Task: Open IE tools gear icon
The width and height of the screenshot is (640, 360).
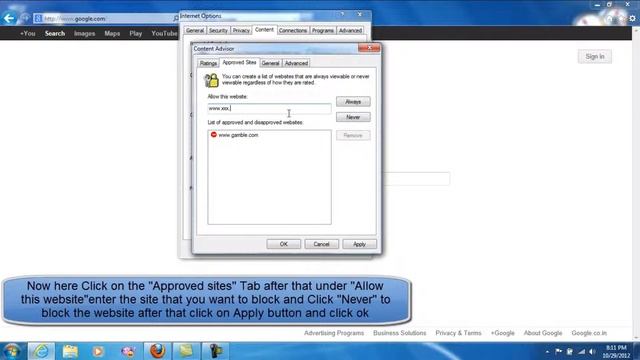Action: pos(632,18)
